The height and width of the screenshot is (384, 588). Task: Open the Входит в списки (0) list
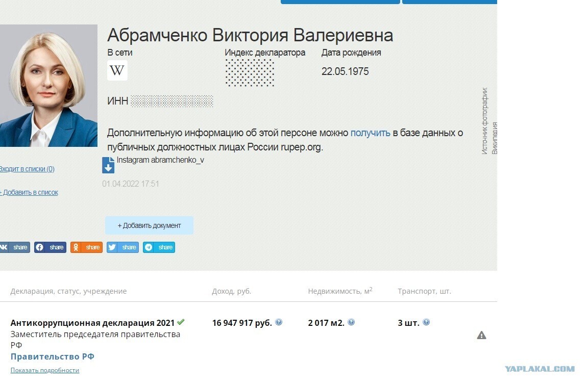27,169
